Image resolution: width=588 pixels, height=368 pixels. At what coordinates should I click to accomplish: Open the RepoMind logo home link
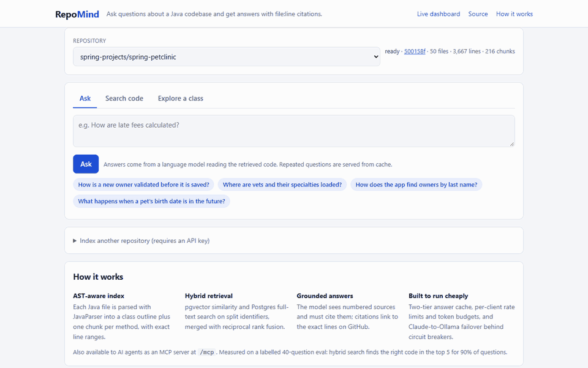pos(77,14)
